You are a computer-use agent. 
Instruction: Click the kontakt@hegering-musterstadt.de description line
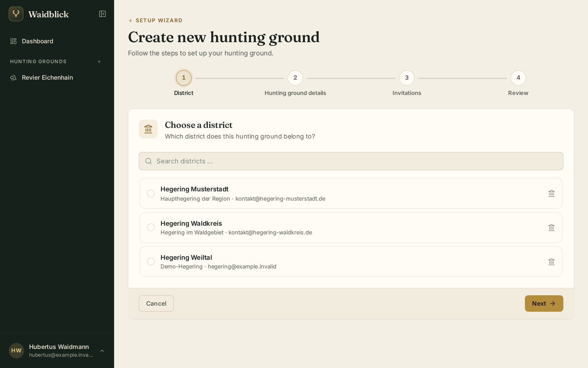243,199
